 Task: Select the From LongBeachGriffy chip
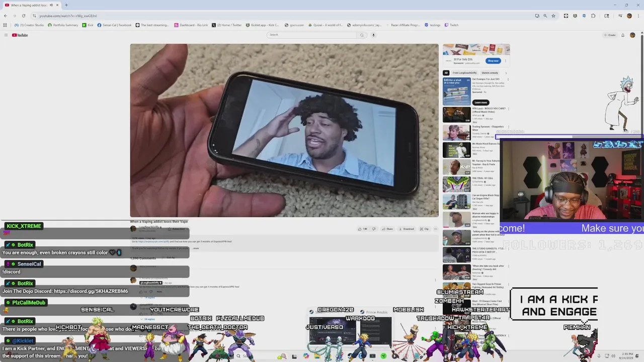[x=464, y=73]
